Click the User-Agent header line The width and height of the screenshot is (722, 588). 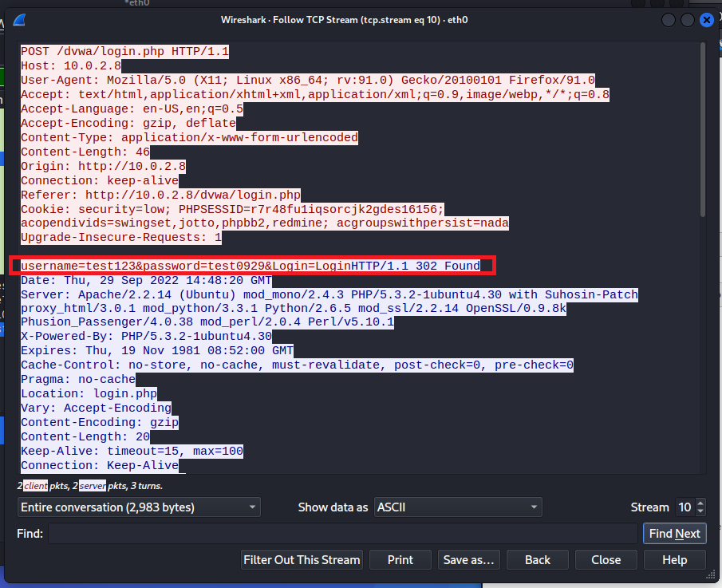[308, 80]
